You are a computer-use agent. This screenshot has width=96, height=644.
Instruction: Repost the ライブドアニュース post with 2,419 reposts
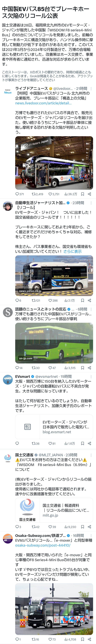click(x=37, y=194)
